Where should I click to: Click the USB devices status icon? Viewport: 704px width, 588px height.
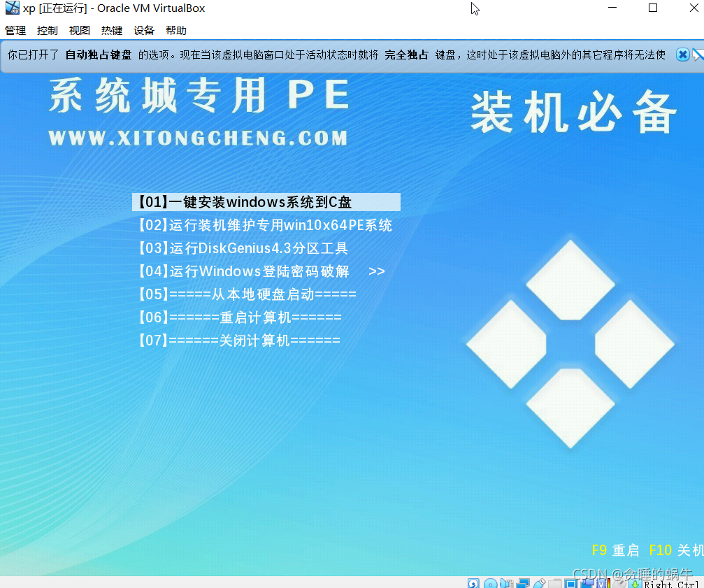point(540,584)
